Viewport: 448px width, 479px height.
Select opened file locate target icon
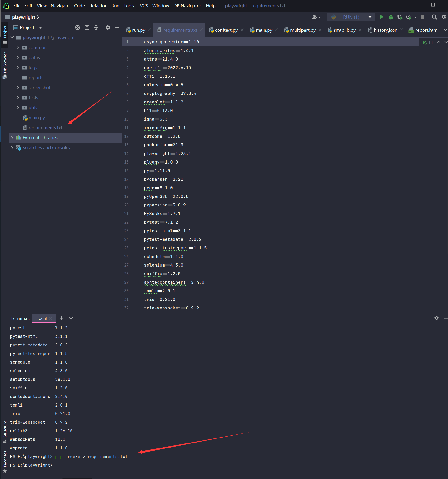77,27
